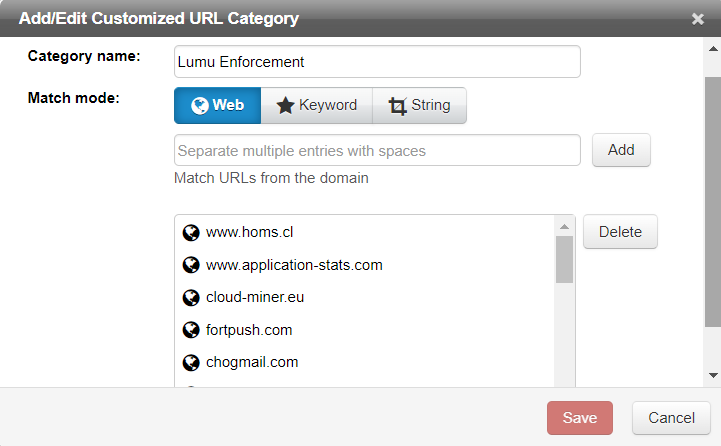
Task: Cancel the category editing dialog
Action: coord(671,418)
